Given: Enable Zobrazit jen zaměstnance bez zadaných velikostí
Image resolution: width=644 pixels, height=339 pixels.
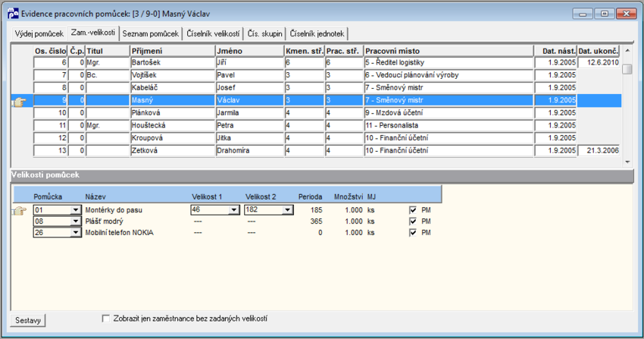Looking at the screenshot, I should 106,319.
